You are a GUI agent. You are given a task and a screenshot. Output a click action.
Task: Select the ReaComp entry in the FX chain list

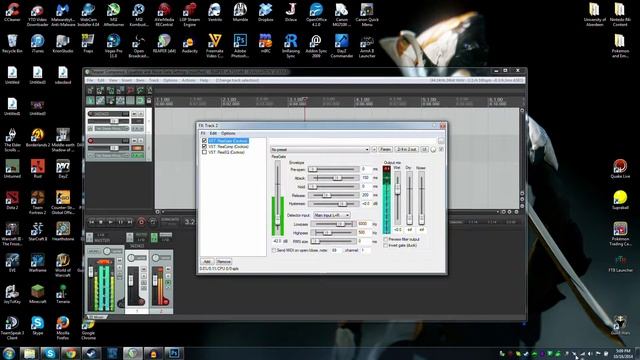pyautogui.click(x=228, y=146)
